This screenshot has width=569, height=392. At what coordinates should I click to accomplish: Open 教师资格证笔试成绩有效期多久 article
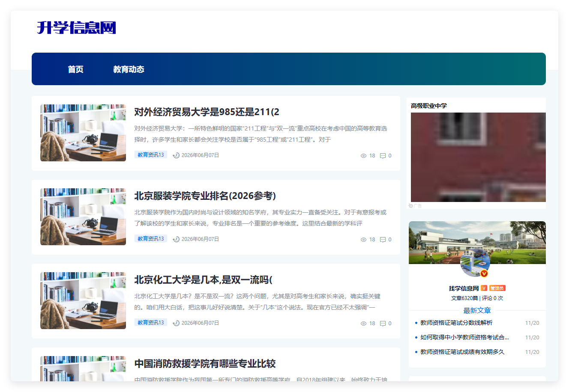coord(462,352)
